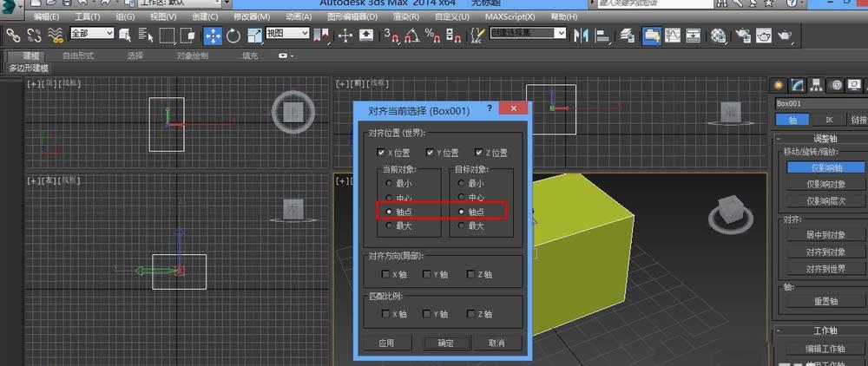Uncheck the X位置 checkbox
Screen dimensions: 868x366
click(x=380, y=153)
